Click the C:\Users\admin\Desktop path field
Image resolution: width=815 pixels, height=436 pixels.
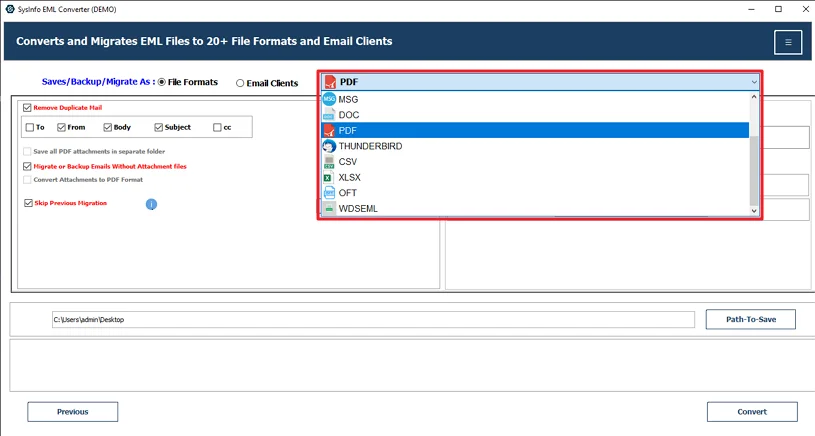pyautogui.click(x=373, y=320)
